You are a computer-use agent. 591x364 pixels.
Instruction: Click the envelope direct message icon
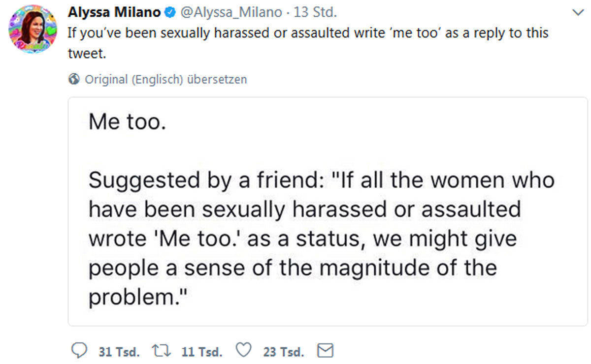[326, 350]
